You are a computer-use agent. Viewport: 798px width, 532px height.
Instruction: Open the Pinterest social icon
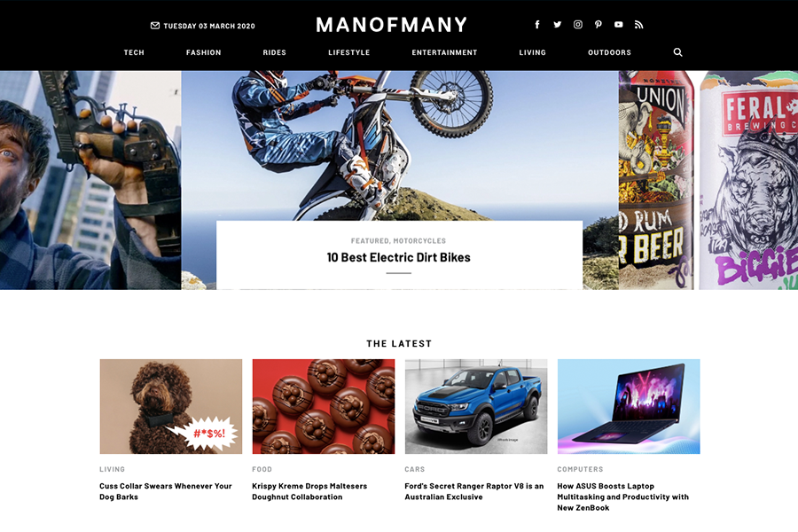[598, 25]
